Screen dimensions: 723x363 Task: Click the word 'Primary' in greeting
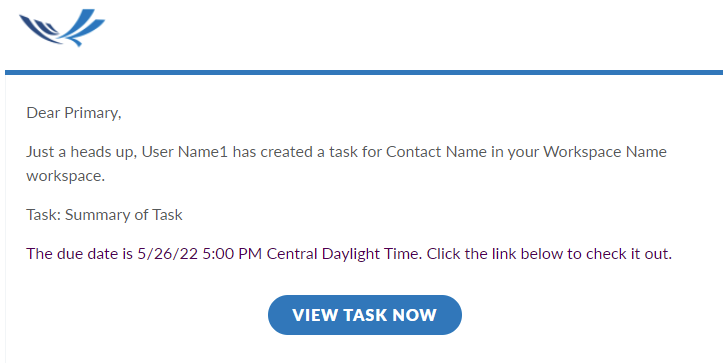pos(91,113)
